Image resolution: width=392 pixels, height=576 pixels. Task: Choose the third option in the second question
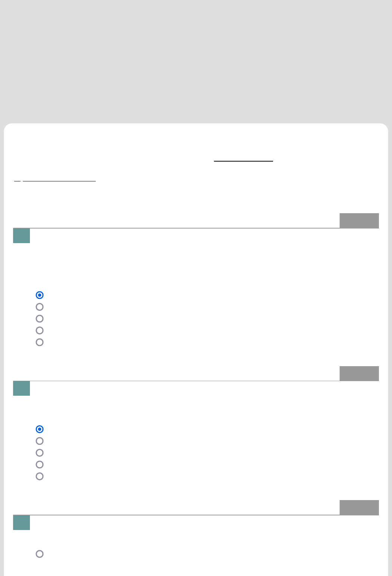[40, 453]
